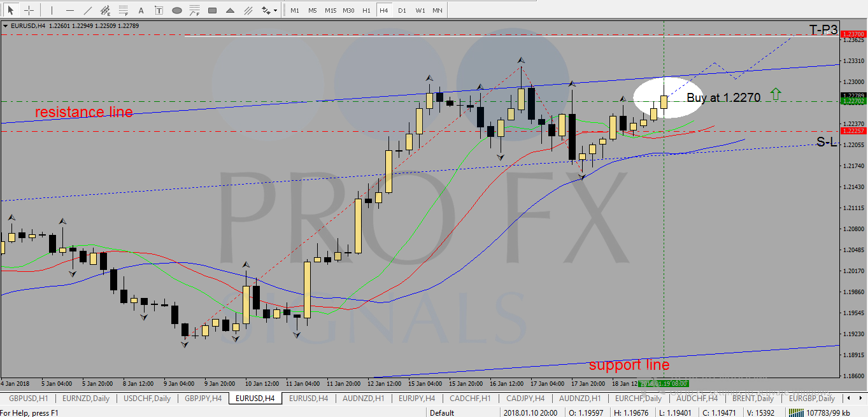Switch to the GBPJPY,H4 chart tab
Screen dimensions: 868x417
pyautogui.click(x=203, y=399)
